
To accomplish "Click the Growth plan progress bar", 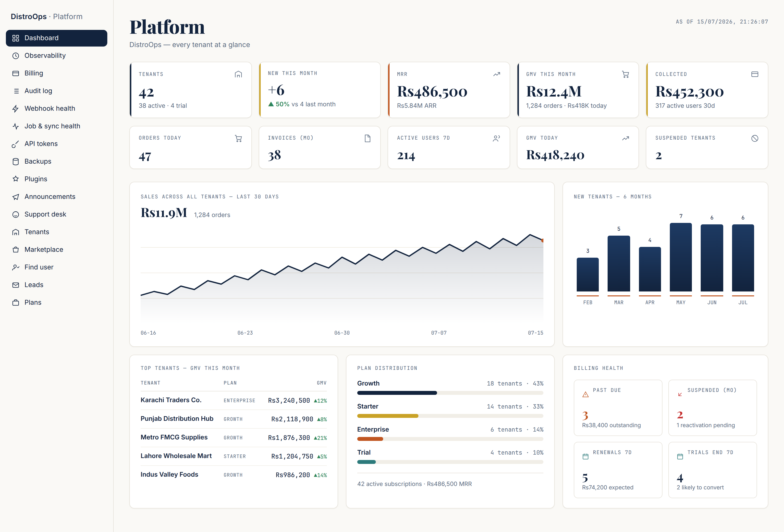I will point(450,393).
